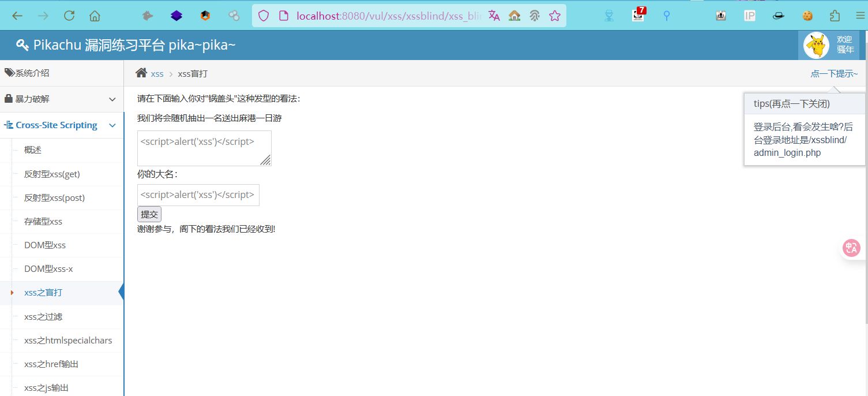Open xss之htmlspecialchars page
This screenshot has height=396, width=868.
pyautogui.click(x=68, y=340)
